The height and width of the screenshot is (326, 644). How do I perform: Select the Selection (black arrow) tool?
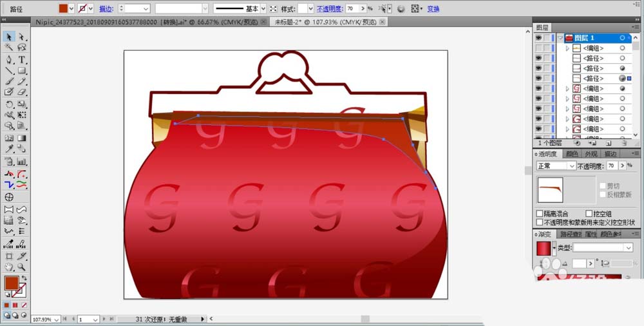click(x=9, y=37)
